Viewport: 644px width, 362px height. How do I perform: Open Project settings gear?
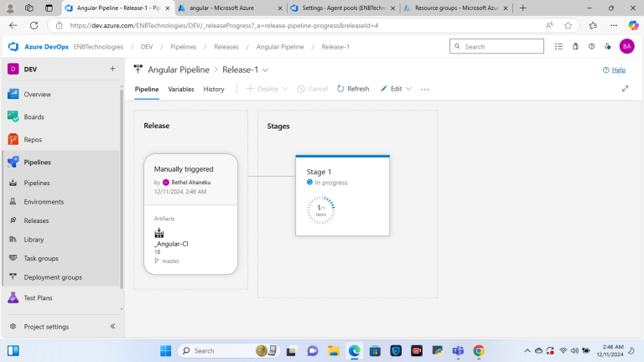tap(13, 326)
